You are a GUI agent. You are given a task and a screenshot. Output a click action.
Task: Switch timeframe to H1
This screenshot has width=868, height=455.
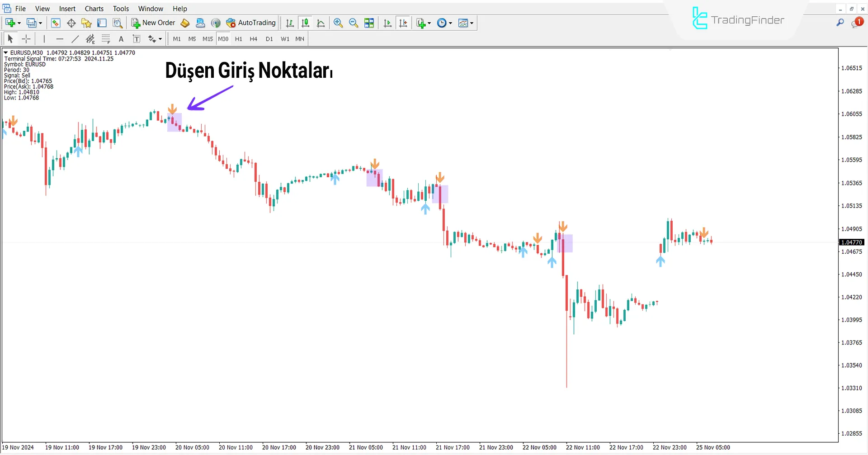pos(239,39)
